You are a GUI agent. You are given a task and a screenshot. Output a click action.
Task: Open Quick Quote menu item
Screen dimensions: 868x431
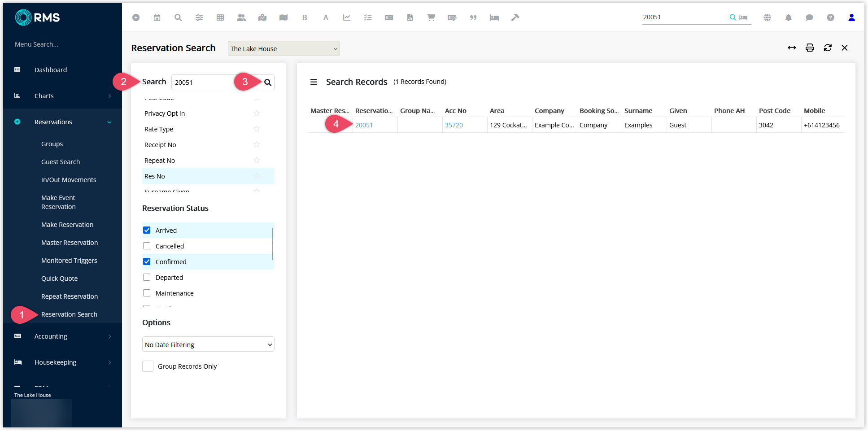click(x=59, y=279)
